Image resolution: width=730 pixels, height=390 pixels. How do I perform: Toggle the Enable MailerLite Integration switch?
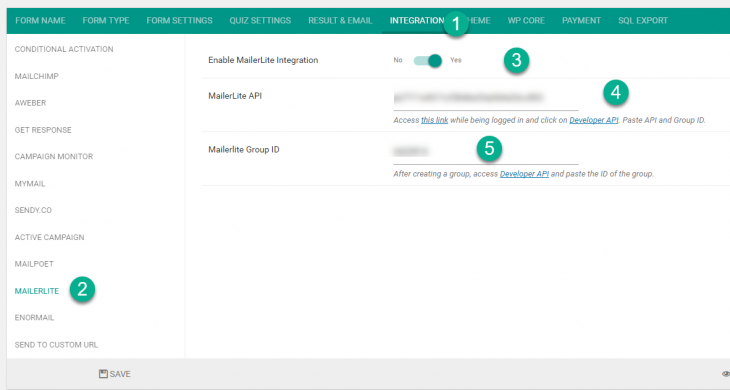428,61
